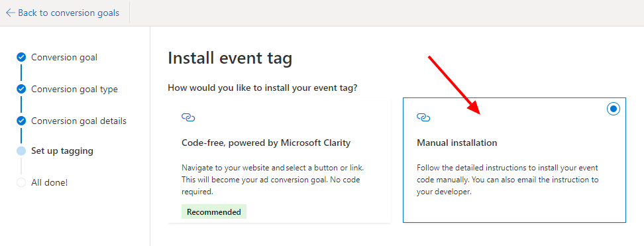The height and width of the screenshot is (246, 644).
Task: Click the Manual installation description text
Action: 508,180
